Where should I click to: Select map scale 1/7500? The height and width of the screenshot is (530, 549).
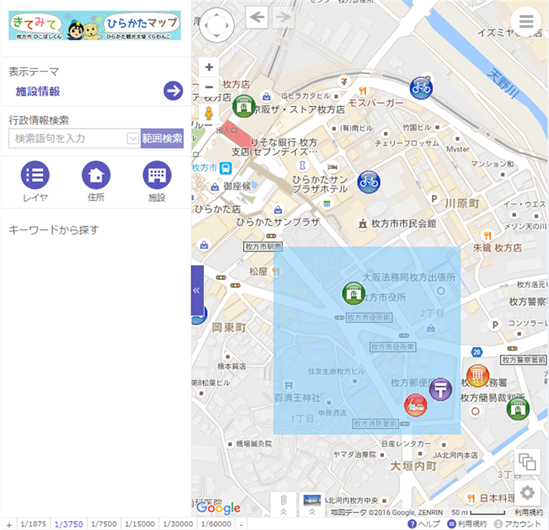pos(104,524)
